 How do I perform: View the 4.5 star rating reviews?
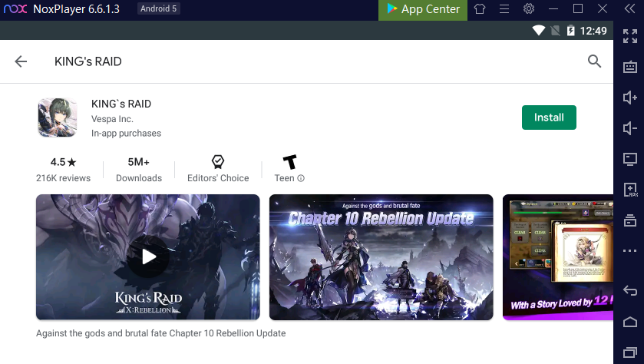[63, 162]
